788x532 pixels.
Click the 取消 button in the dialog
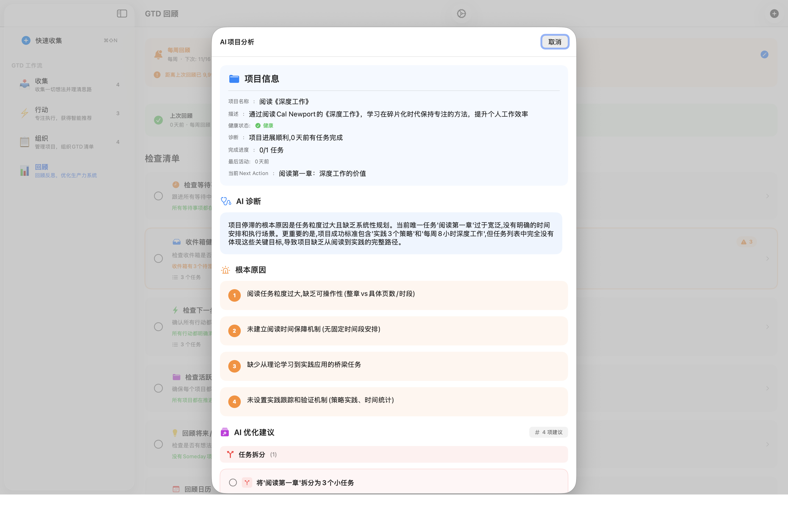coord(555,42)
